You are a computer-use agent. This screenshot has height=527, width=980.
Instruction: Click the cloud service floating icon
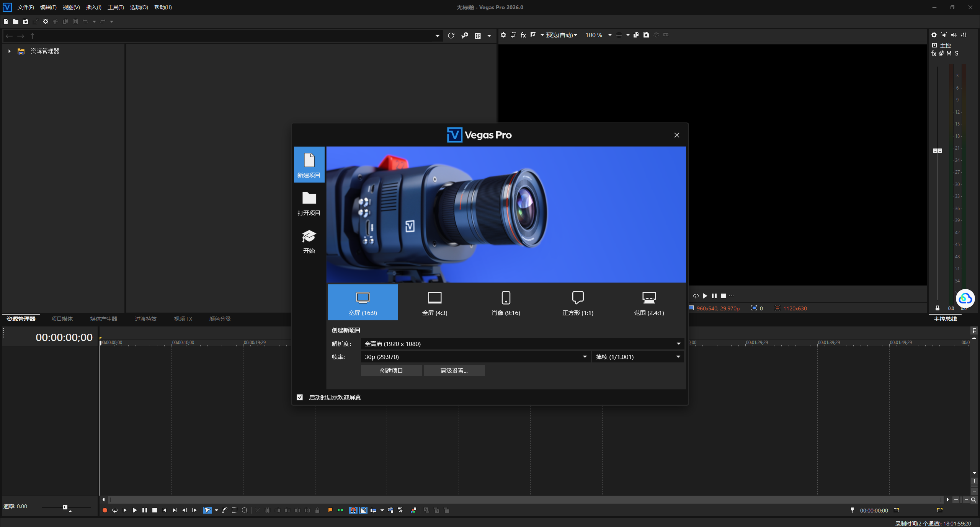pos(965,299)
